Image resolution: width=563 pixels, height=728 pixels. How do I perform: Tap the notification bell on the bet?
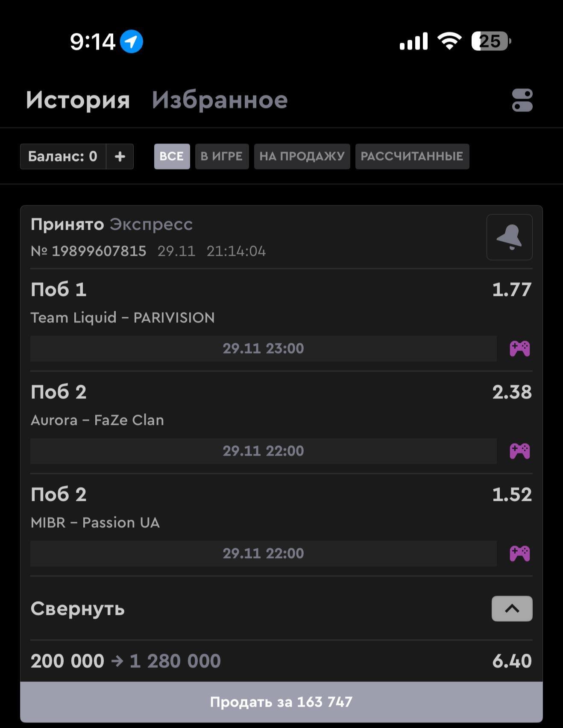pyautogui.click(x=509, y=237)
